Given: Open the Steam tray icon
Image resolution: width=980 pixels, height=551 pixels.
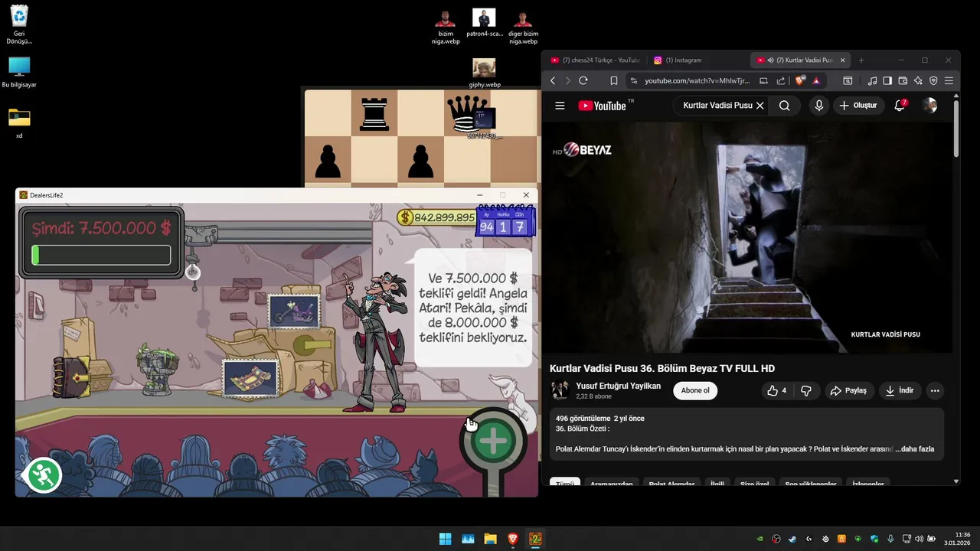Looking at the screenshot, I should tap(792, 539).
